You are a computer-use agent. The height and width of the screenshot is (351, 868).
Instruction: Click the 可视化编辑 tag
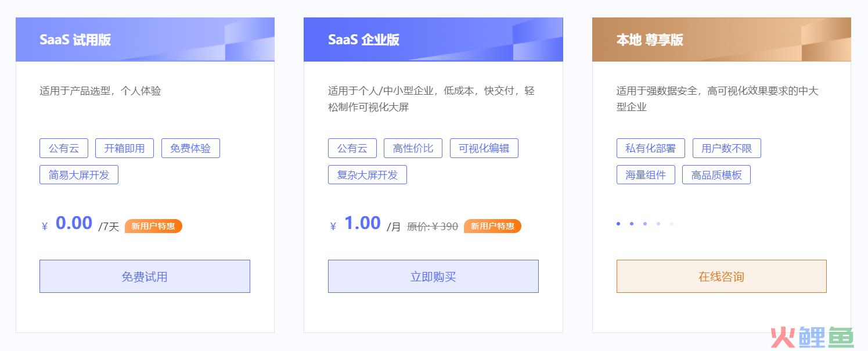coord(484,148)
